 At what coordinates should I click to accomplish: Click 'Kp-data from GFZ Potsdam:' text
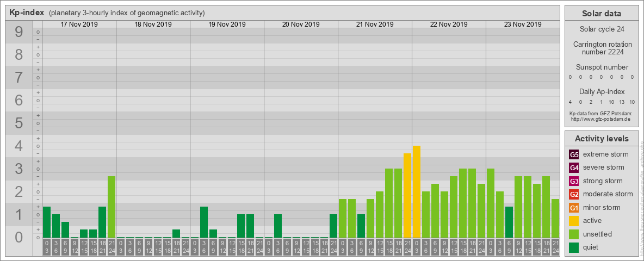tap(601, 114)
